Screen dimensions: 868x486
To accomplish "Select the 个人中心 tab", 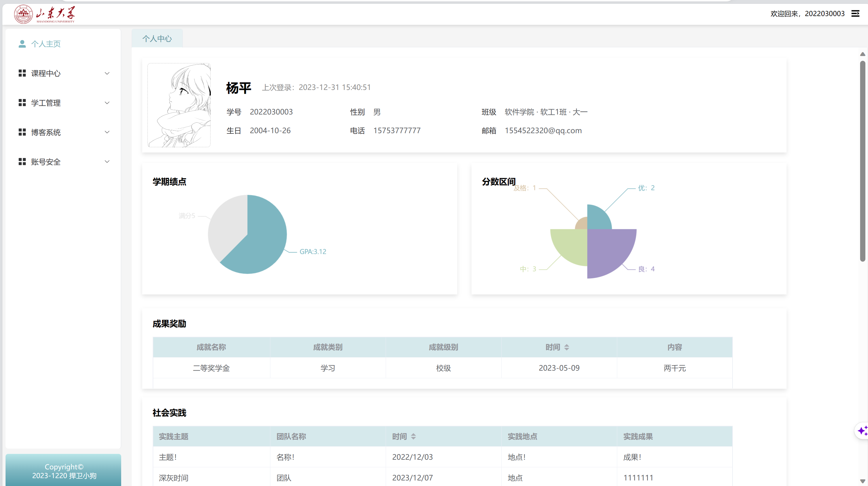I will (x=157, y=39).
